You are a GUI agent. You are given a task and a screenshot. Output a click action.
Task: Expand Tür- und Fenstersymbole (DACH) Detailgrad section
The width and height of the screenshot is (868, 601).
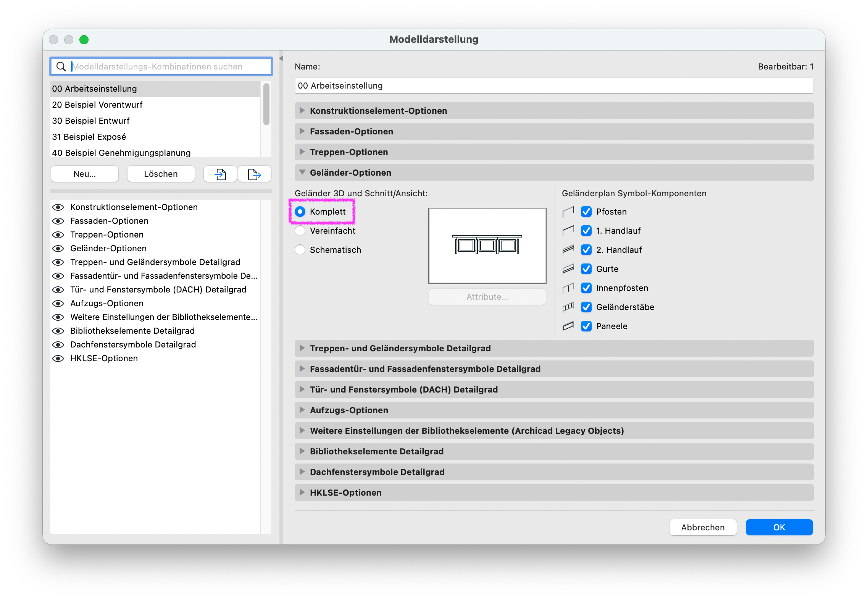tap(554, 389)
